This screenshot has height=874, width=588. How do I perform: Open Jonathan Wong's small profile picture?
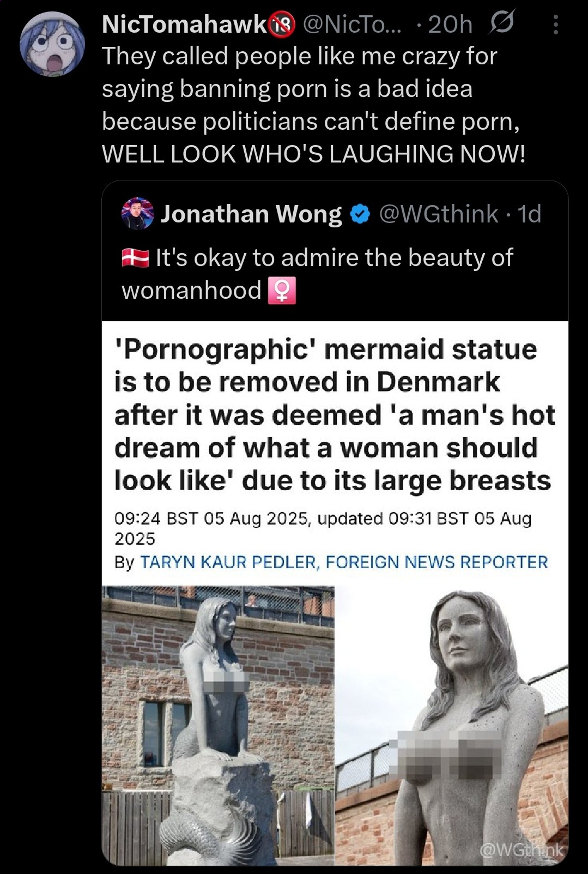(137, 214)
